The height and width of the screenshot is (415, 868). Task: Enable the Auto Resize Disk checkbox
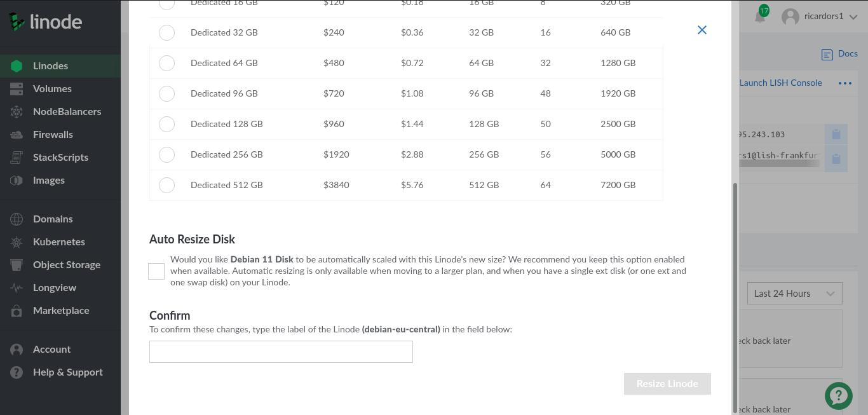point(156,271)
